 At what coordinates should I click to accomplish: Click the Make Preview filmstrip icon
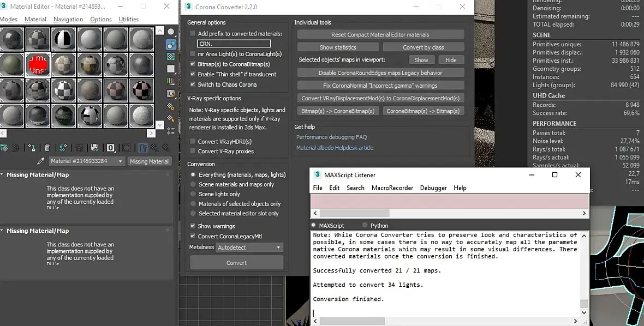pyautogui.click(x=171, y=94)
